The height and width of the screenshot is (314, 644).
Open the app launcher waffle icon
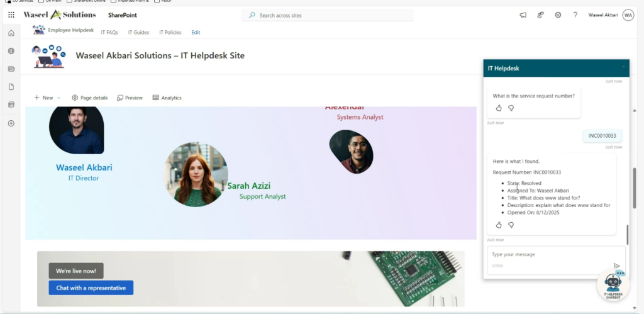(11, 15)
